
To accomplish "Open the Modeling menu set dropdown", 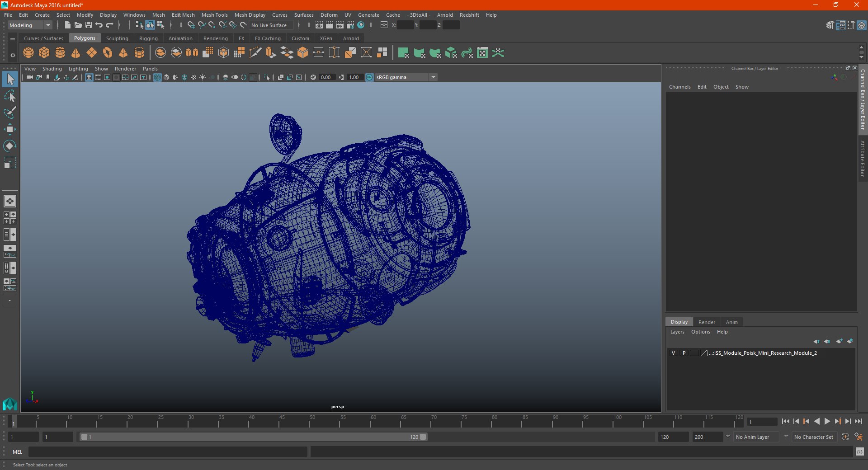I will coord(30,25).
